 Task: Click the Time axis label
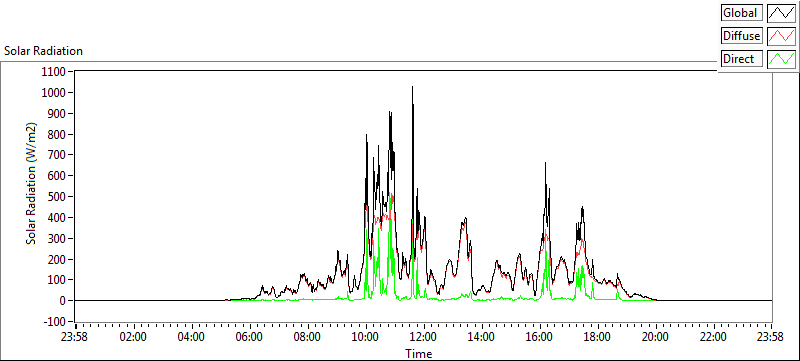coord(419,353)
